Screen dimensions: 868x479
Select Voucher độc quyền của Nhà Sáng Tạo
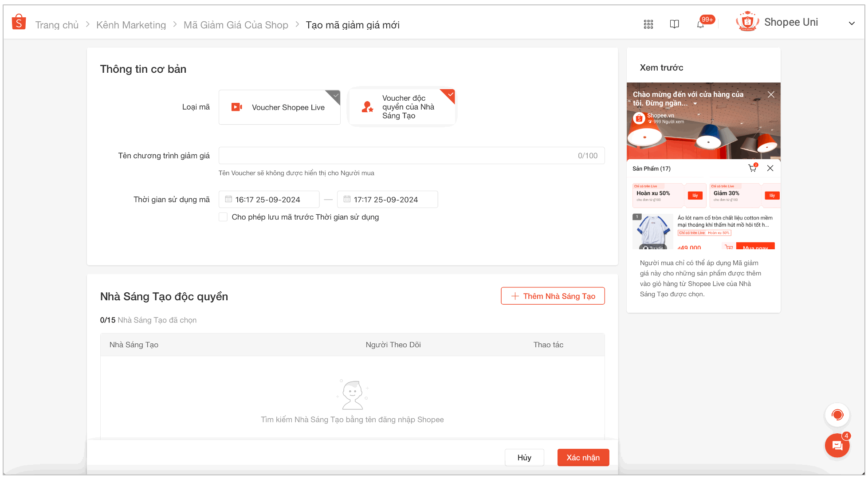coord(402,107)
